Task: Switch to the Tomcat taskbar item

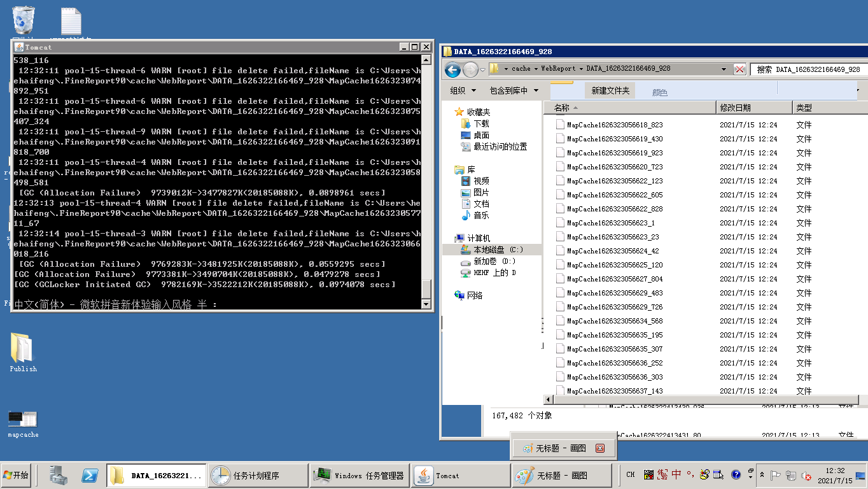Action: pos(461,476)
